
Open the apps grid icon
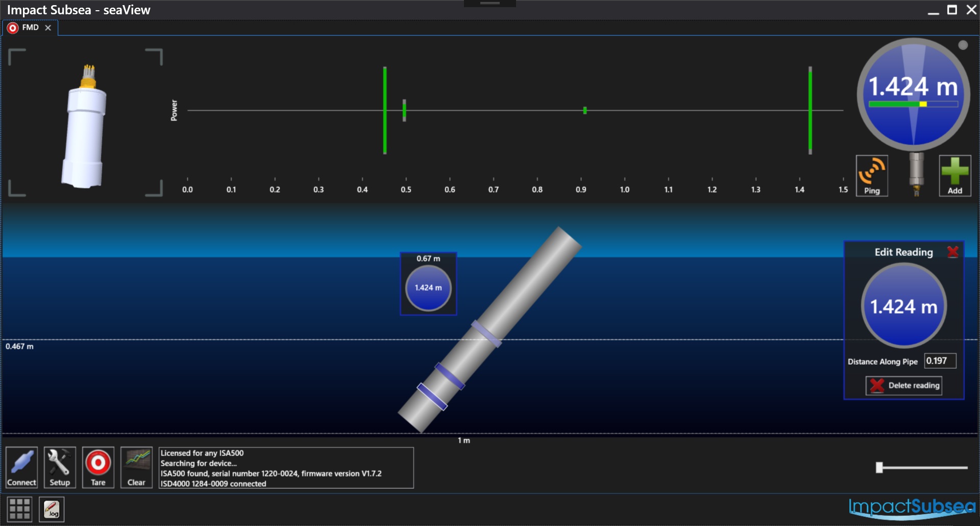click(x=20, y=509)
